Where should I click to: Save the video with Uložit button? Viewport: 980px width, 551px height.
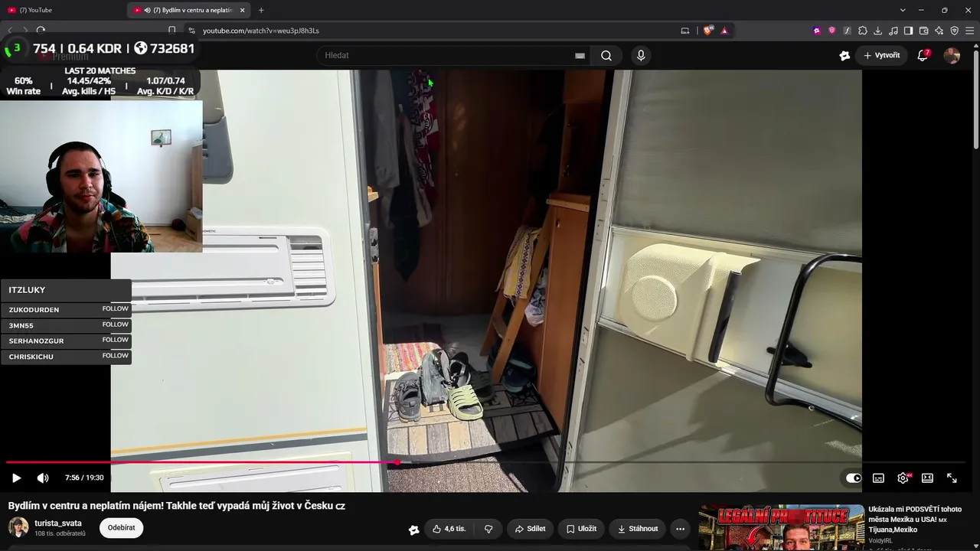[581, 529]
